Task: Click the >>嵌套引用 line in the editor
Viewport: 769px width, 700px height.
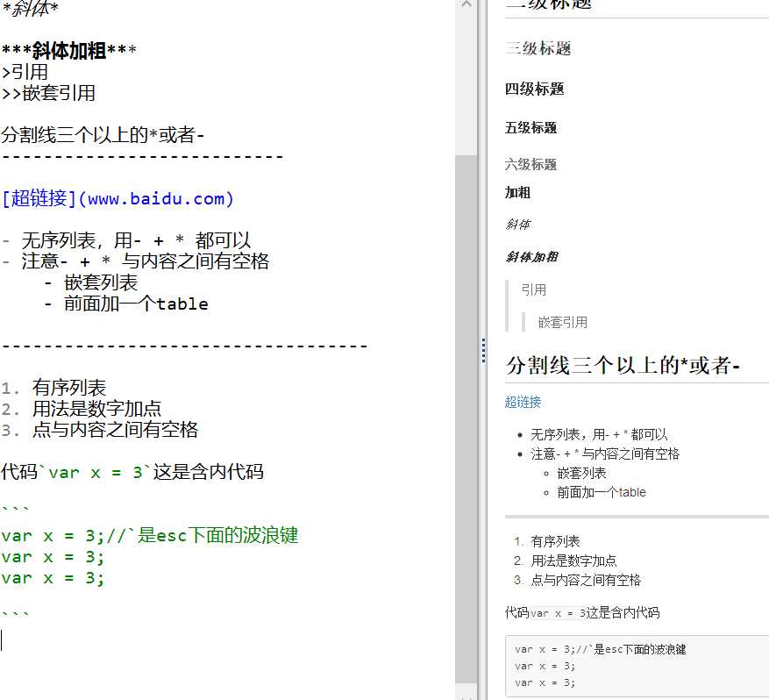Action: pos(48,93)
